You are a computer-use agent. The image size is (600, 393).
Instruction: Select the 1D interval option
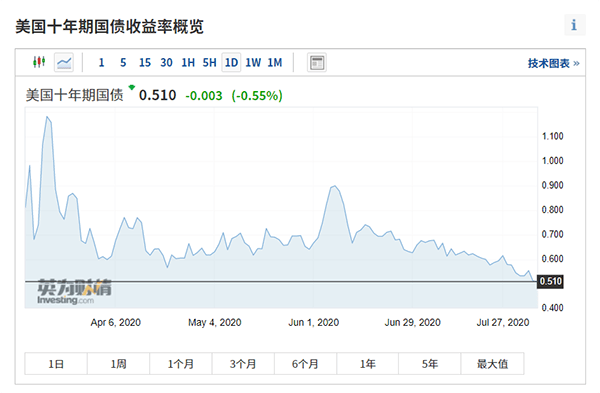[x=231, y=62]
